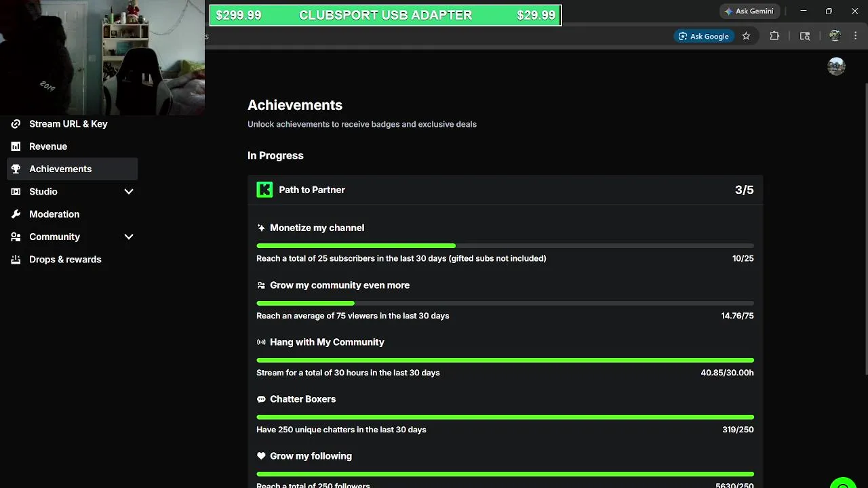Viewport: 868px width, 488px height.
Task: Open the profile avatar menu
Action: 836,66
